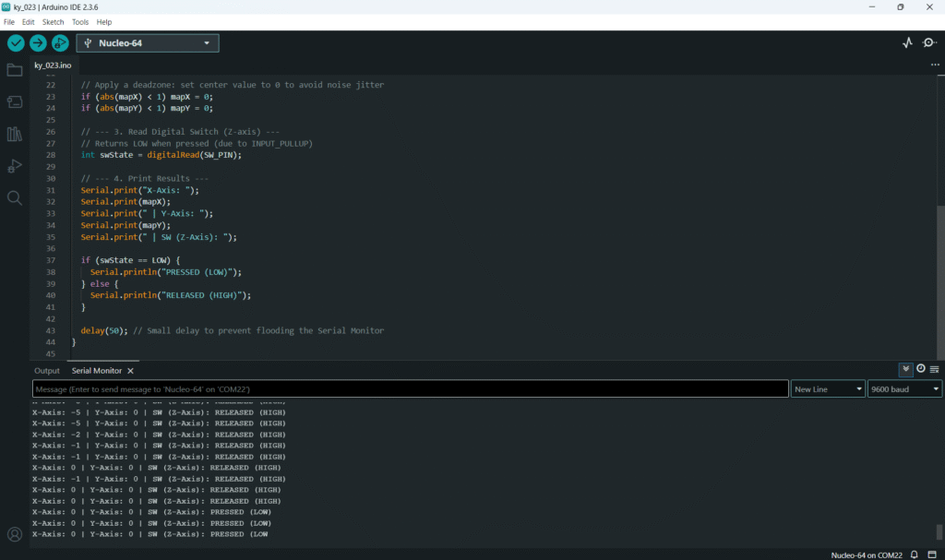The height and width of the screenshot is (560, 945).
Task: Toggle the bottom panel via status bar icon
Action: [x=932, y=554]
